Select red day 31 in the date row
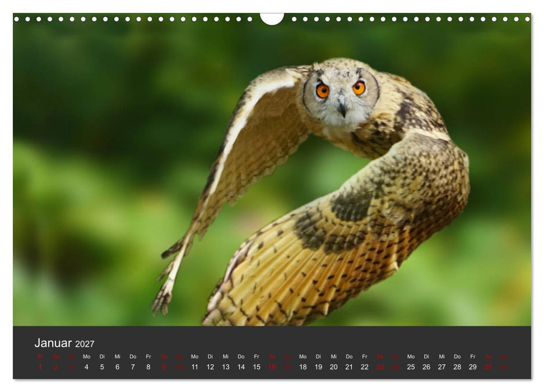Image resolution: width=544 pixels, height=392 pixels. (504, 367)
